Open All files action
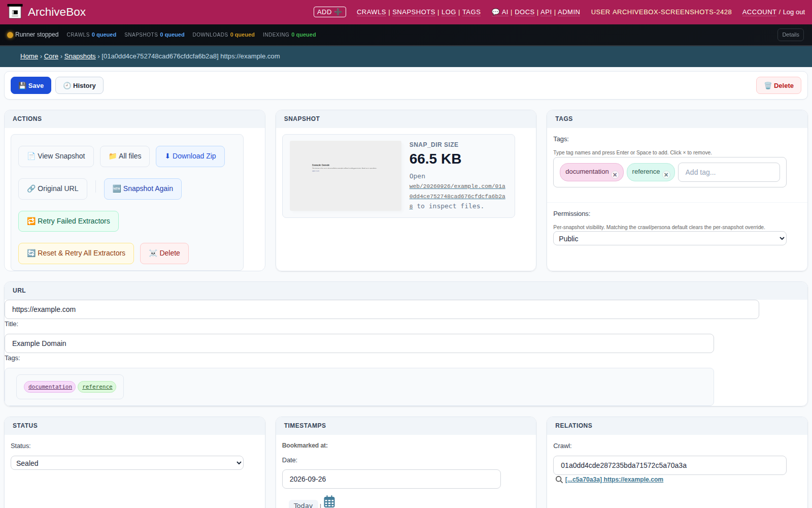 (x=125, y=156)
